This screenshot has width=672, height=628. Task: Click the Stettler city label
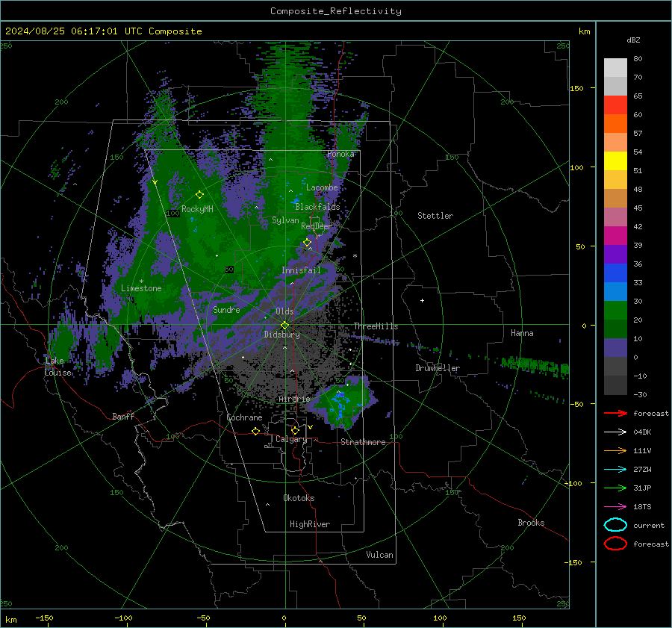pos(435,216)
